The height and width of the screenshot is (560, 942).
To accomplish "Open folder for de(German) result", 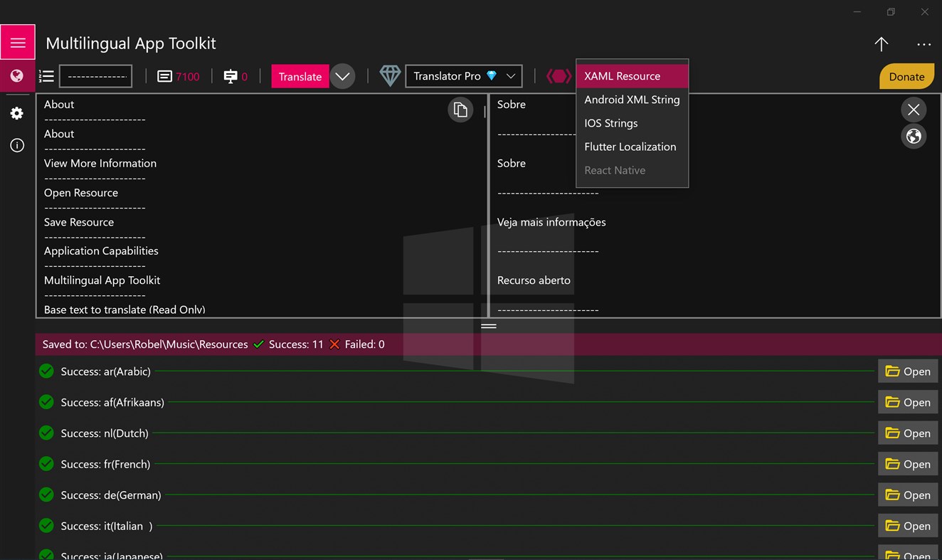I will pyautogui.click(x=908, y=495).
